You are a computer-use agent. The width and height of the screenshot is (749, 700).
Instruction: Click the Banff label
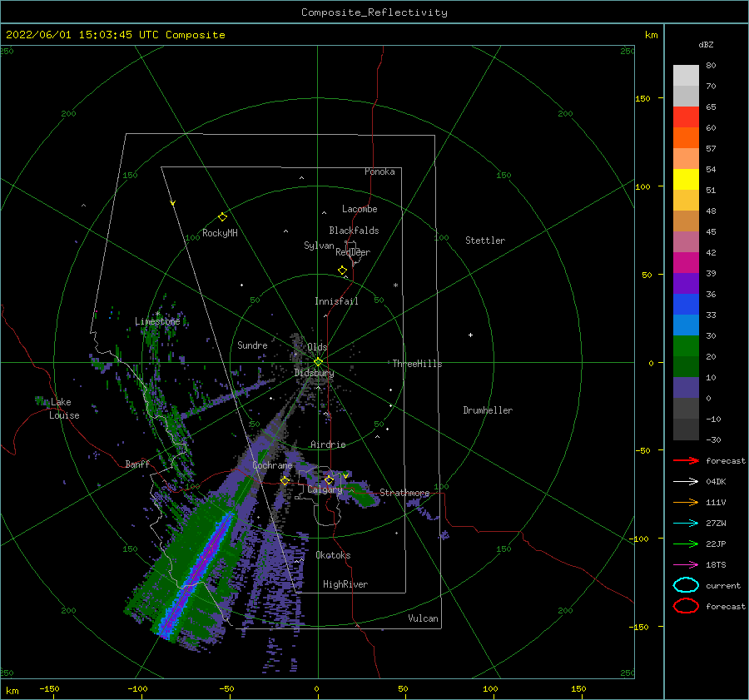point(137,464)
